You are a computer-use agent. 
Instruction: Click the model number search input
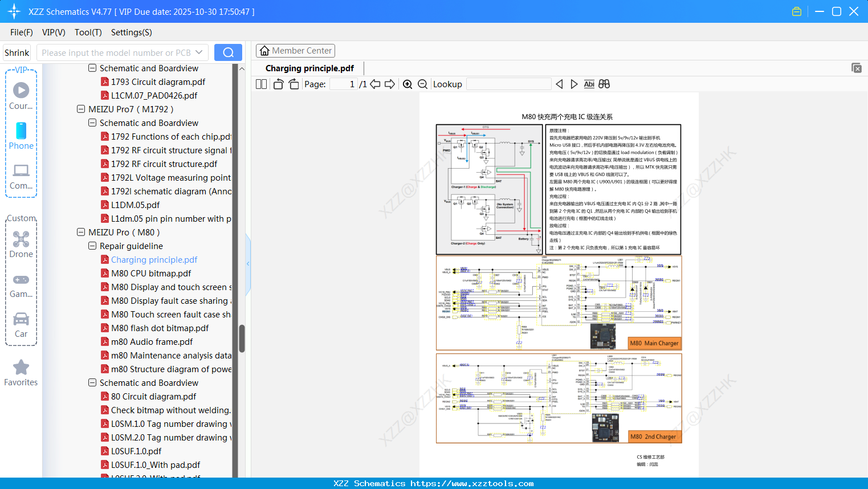[x=115, y=52]
